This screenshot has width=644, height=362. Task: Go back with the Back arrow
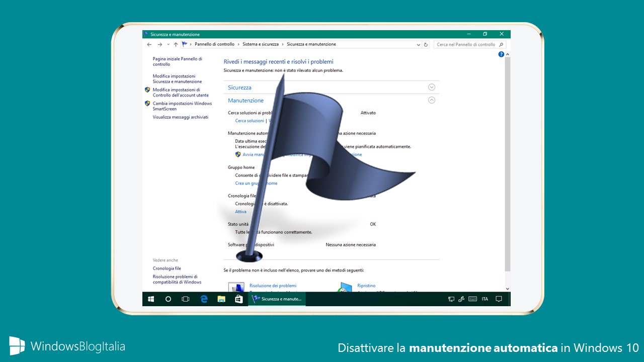[149, 44]
